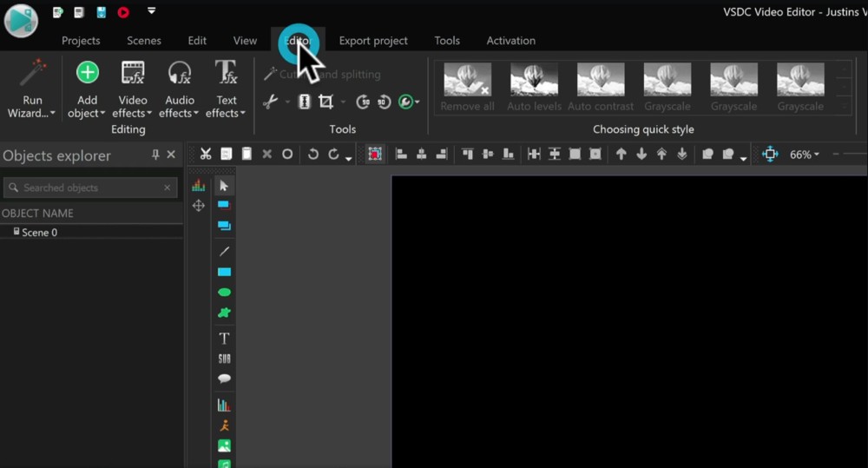Align objects to right edge icon

(441, 154)
